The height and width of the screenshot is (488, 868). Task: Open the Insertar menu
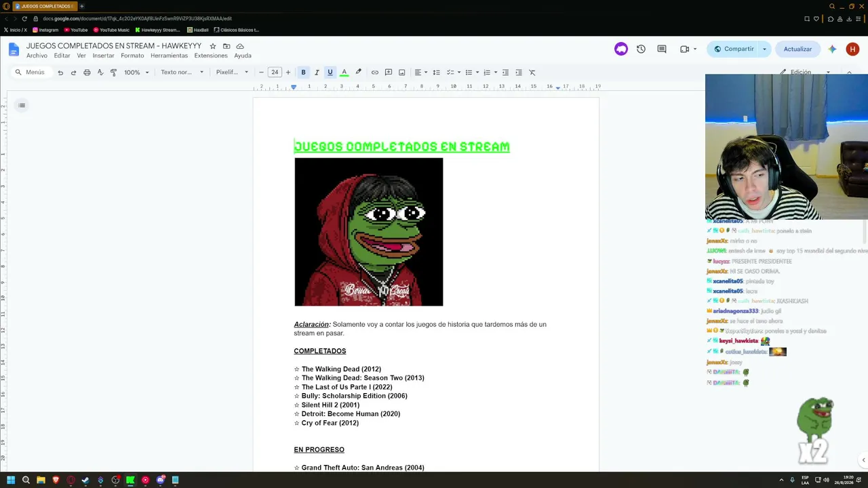[x=103, y=56]
